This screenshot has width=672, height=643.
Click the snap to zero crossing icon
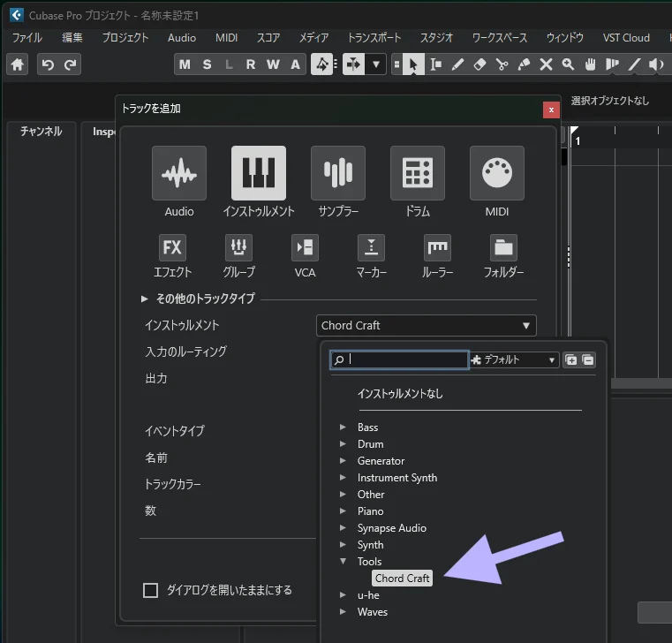(353, 64)
